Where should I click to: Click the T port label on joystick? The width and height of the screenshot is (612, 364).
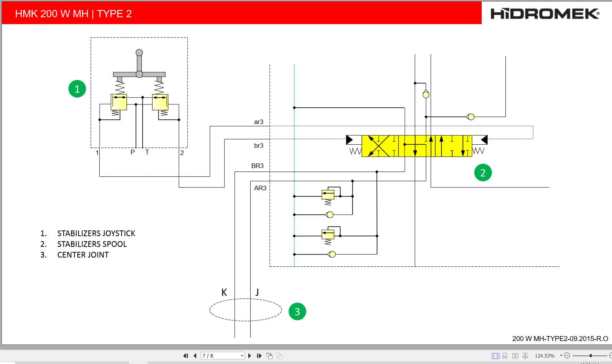(x=147, y=152)
